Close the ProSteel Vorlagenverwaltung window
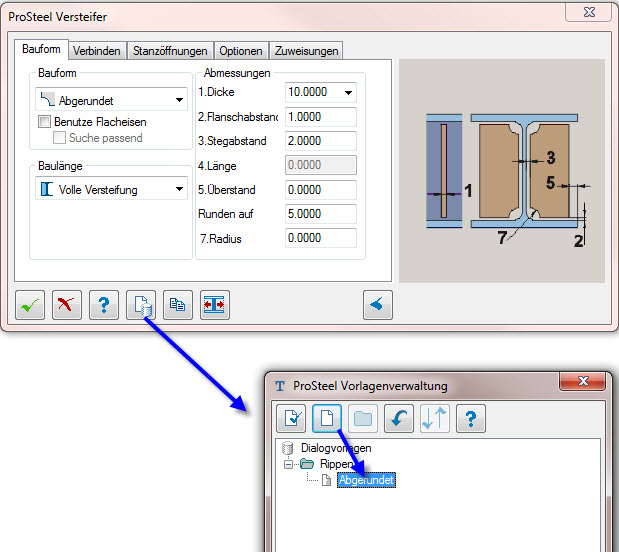Image resolution: width=619 pixels, height=552 pixels. tap(583, 381)
